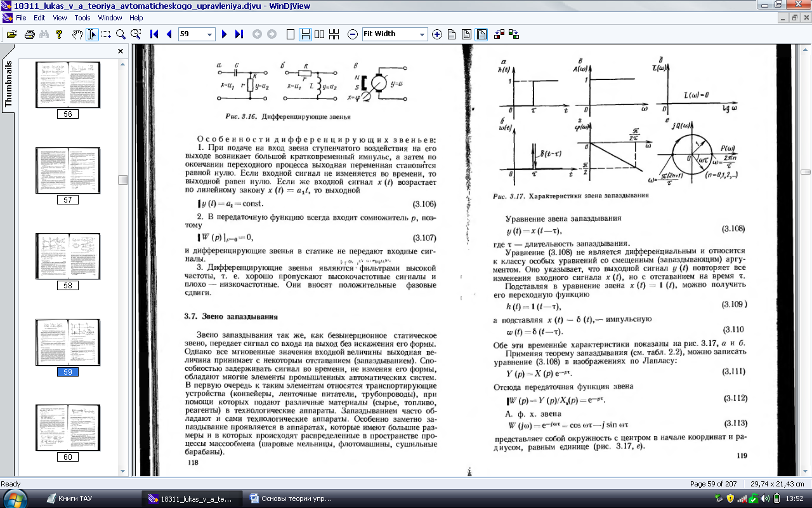This screenshot has width=812, height=508.
Task: Click the Windows Start button
Action: [x=15, y=498]
